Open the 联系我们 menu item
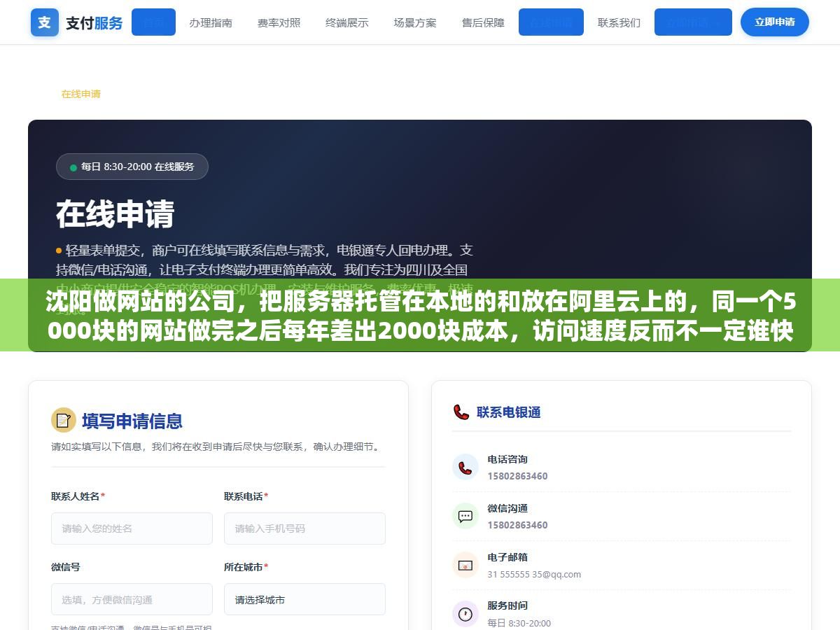This screenshot has width=840, height=630. click(619, 22)
